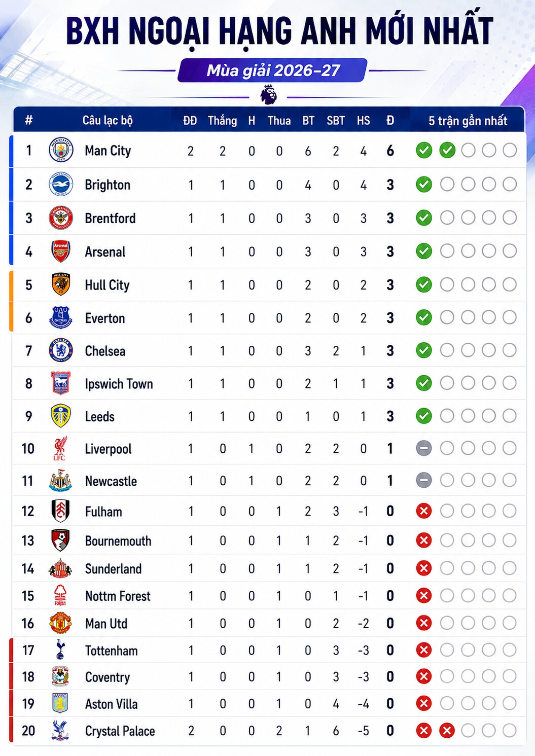Click the Tottenham cockerel crest
Image resolution: width=535 pixels, height=756 pixels.
60,650
